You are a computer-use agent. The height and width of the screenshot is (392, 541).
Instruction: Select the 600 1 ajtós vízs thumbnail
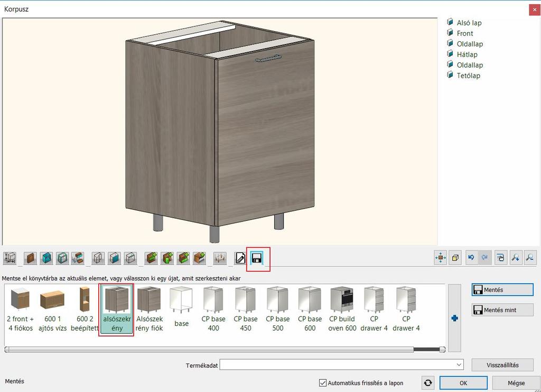(52, 310)
